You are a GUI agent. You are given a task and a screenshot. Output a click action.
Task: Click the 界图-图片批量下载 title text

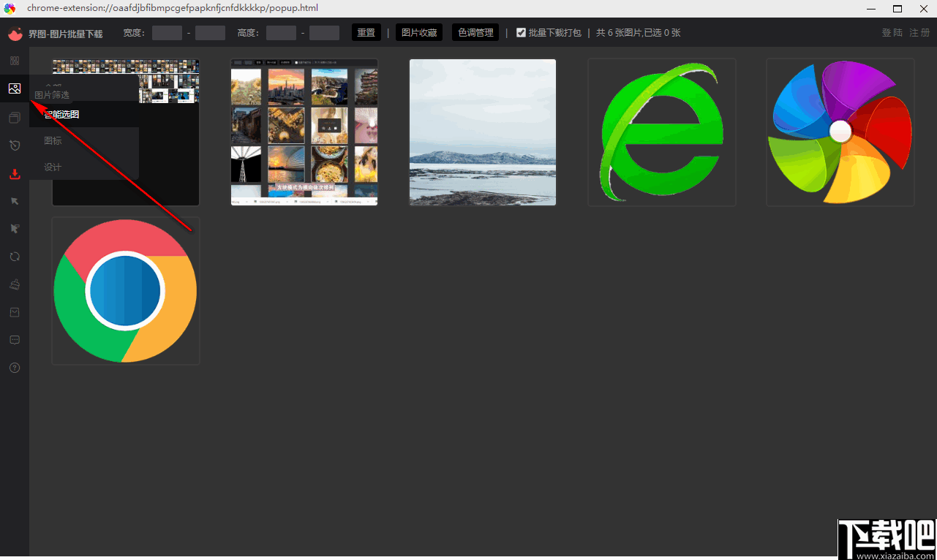65,34
